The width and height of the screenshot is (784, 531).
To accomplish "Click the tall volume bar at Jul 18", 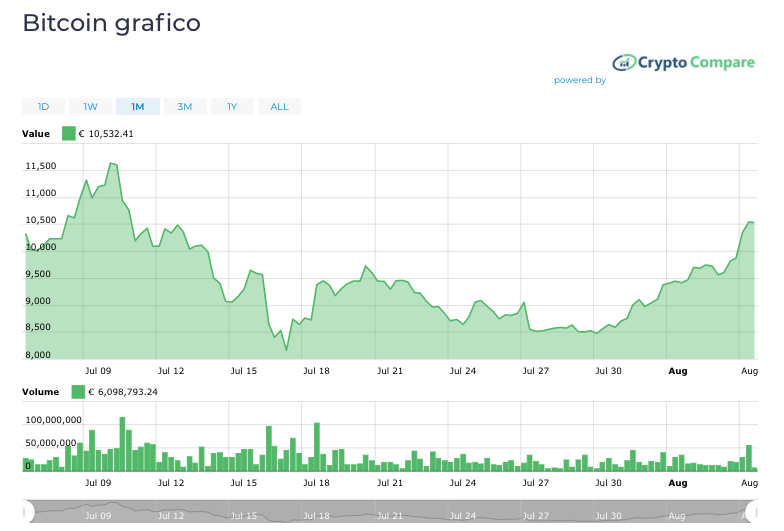I will click(x=316, y=447).
